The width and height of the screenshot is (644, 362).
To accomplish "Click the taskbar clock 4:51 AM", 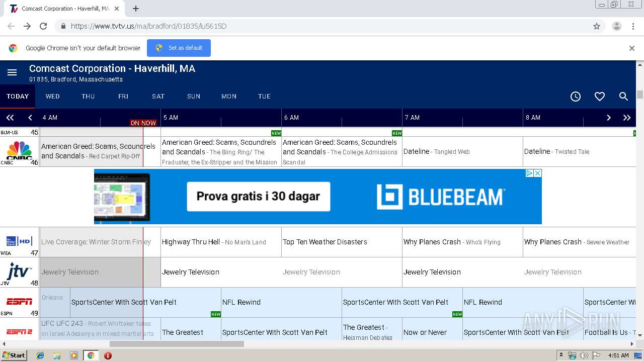I will (618, 355).
